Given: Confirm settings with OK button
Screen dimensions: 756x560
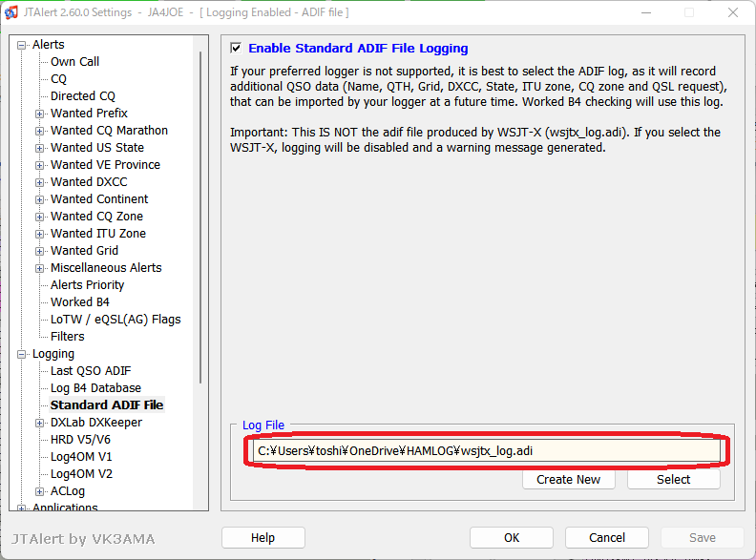Looking at the screenshot, I should click(512, 538).
